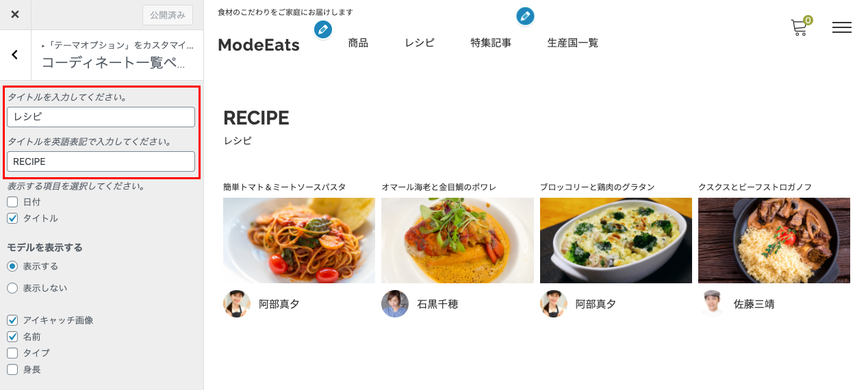This screenshot has height=390, width=868.
Task: Click the edit pencil icon beside ModeEats logo
Action: 323,29
